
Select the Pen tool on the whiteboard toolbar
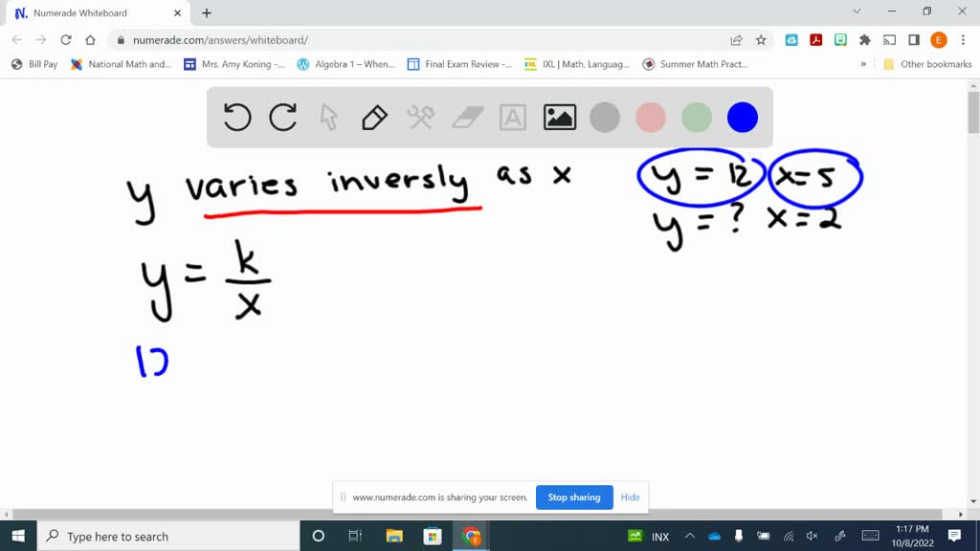pyautogui.click(x=373, y=117)
